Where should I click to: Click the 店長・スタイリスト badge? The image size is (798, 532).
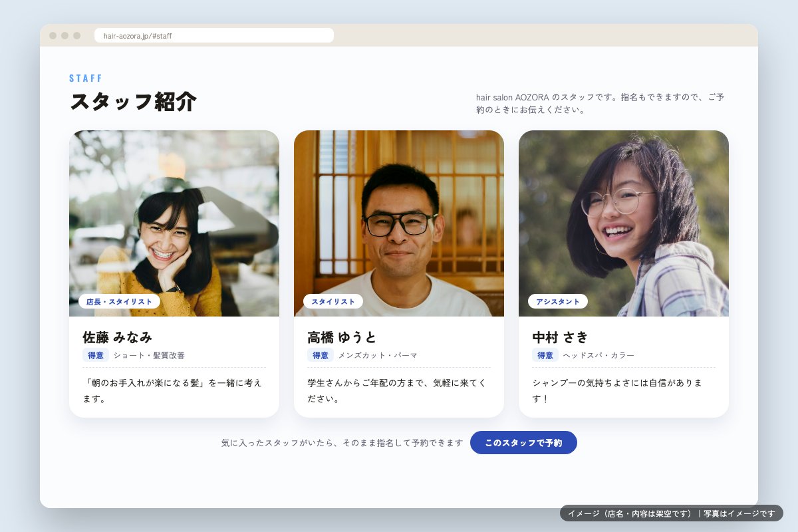tap(119, 301)
